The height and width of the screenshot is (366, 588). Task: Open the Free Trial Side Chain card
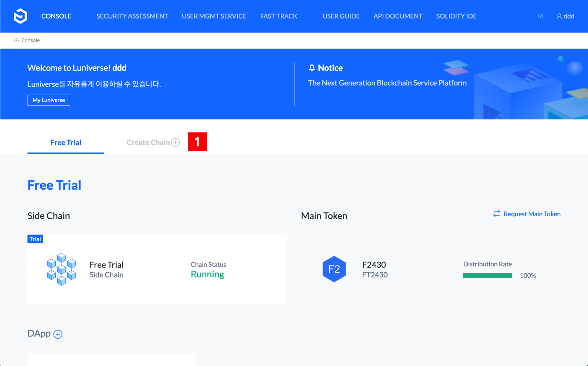coord(157,269)
